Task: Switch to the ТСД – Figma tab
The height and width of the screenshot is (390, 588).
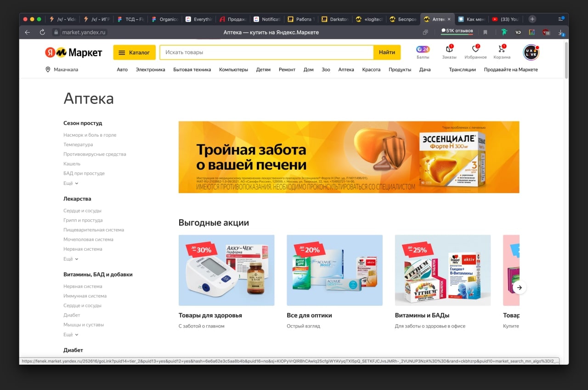Action: pyautogui.click(x=130, y=19)
